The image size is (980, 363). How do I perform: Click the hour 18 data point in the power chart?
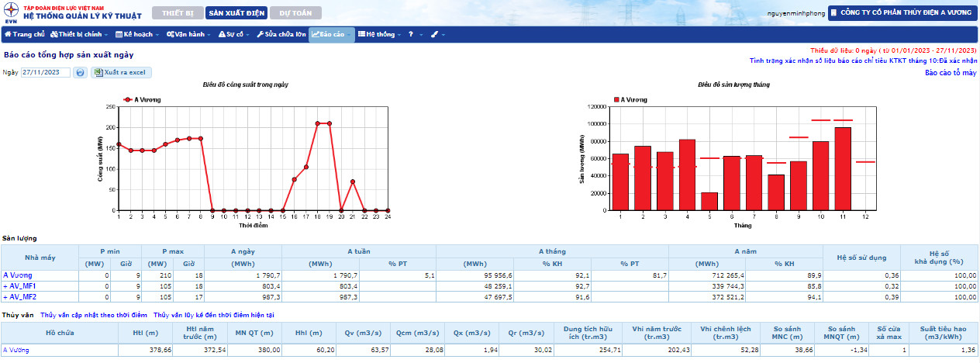[x=318, y=123]
